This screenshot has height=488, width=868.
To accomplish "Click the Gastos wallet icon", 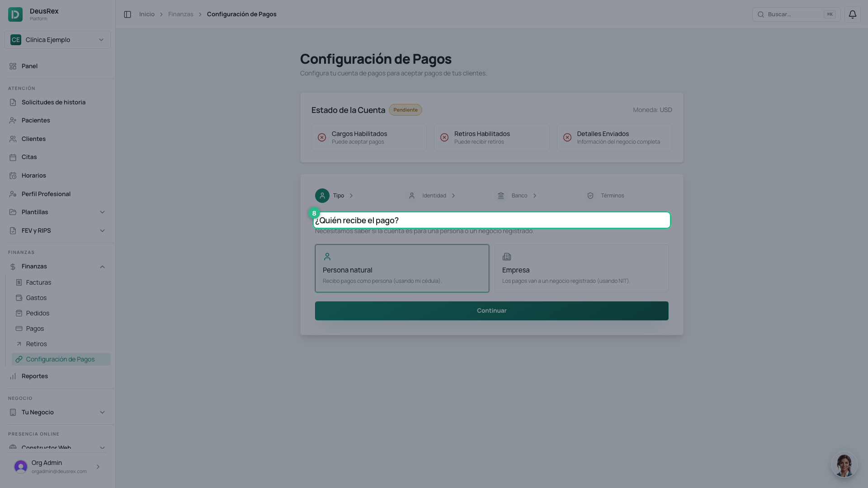I will 19,298.
